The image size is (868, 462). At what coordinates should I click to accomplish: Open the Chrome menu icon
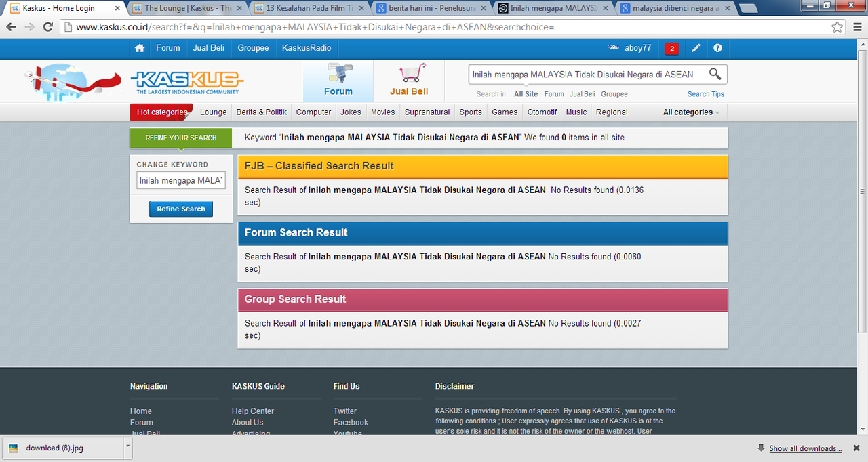856,27
